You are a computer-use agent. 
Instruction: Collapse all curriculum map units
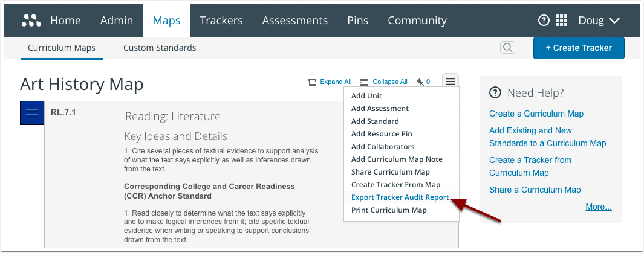pyautogui.click(x=383, y=82)
